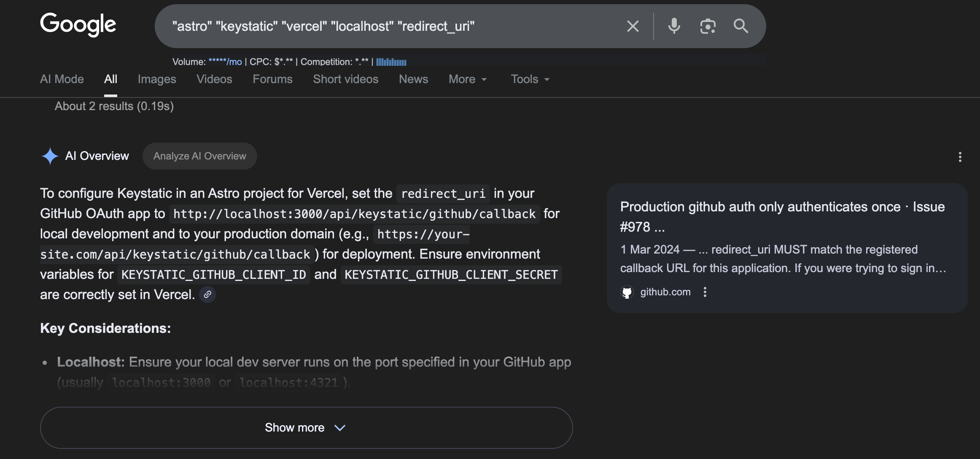This screenshot has width=980, height=459.
Task: Click the 'localhost:4321' code text
Action: 289,383
